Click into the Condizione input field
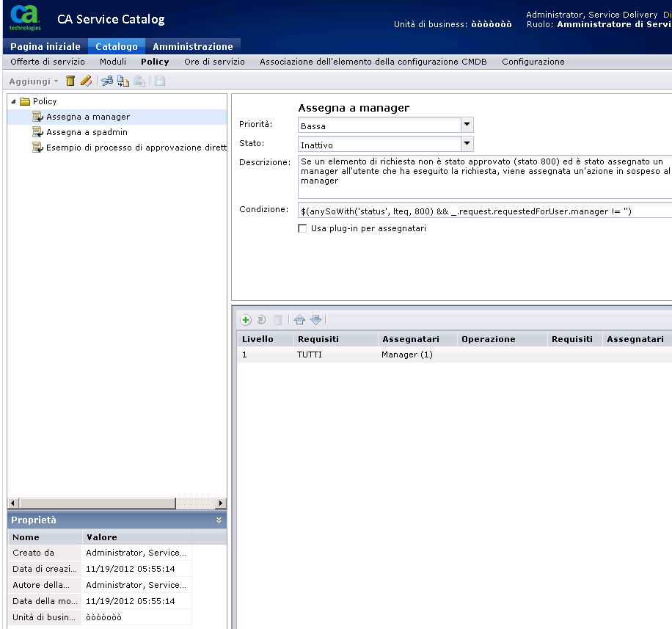Viewport: 672px width, 629px height. click(484, 211)
